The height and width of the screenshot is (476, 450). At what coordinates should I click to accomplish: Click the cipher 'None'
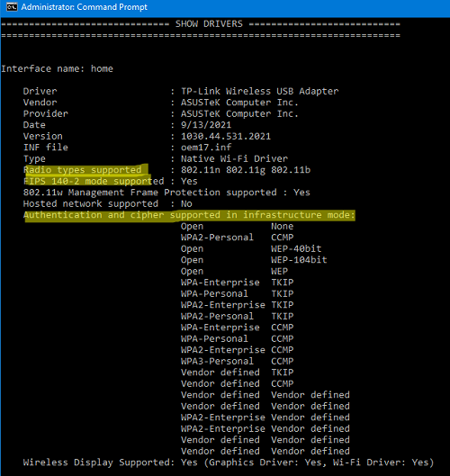tap(282, 226)
